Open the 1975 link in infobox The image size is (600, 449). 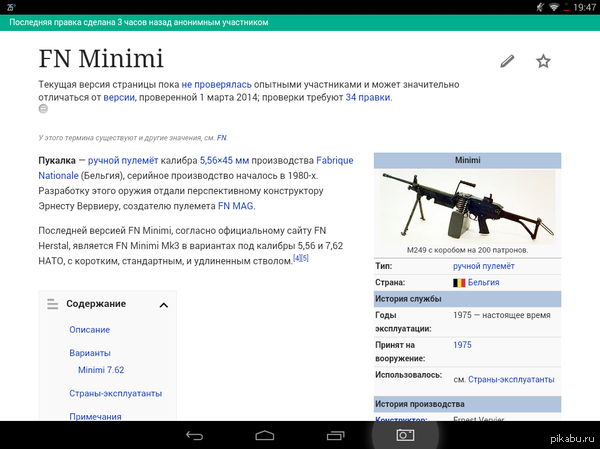coord(462,345)
